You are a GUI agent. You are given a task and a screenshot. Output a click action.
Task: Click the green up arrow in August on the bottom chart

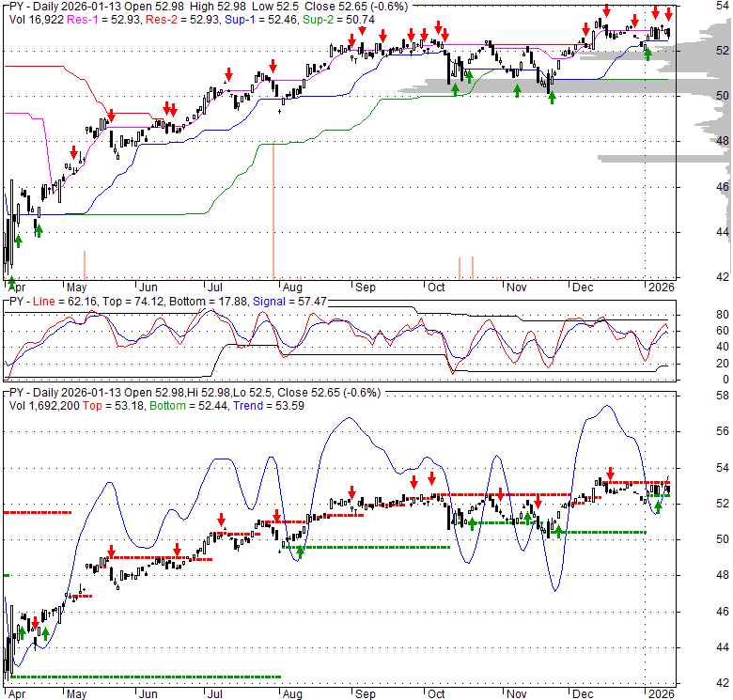300,552
